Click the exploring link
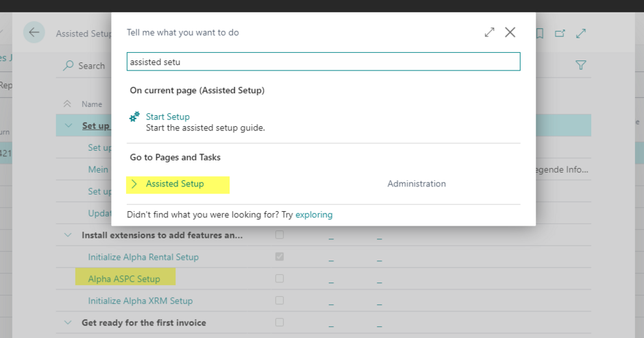The image size is (644, 338). pyautogui.click(x=314, y=215)
